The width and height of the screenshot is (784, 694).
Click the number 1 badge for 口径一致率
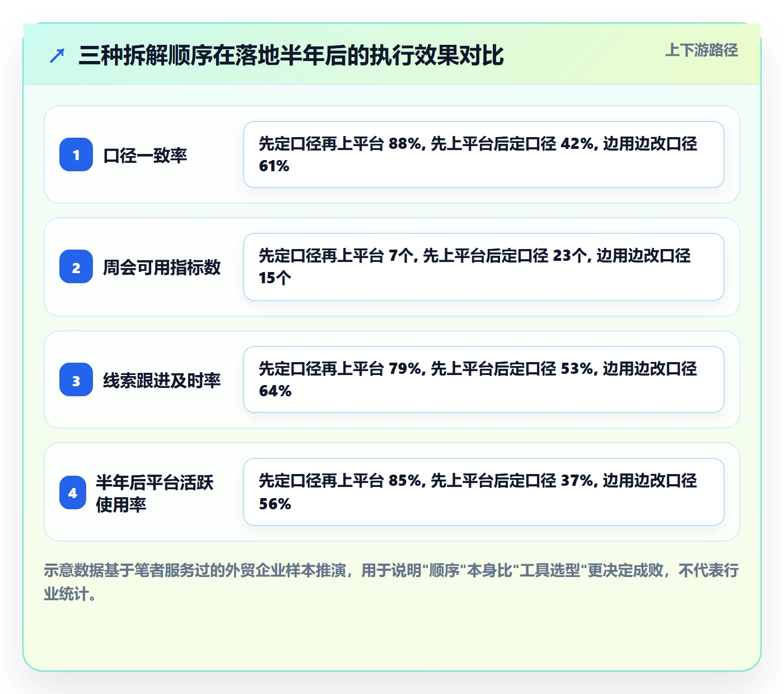point(76,154)
